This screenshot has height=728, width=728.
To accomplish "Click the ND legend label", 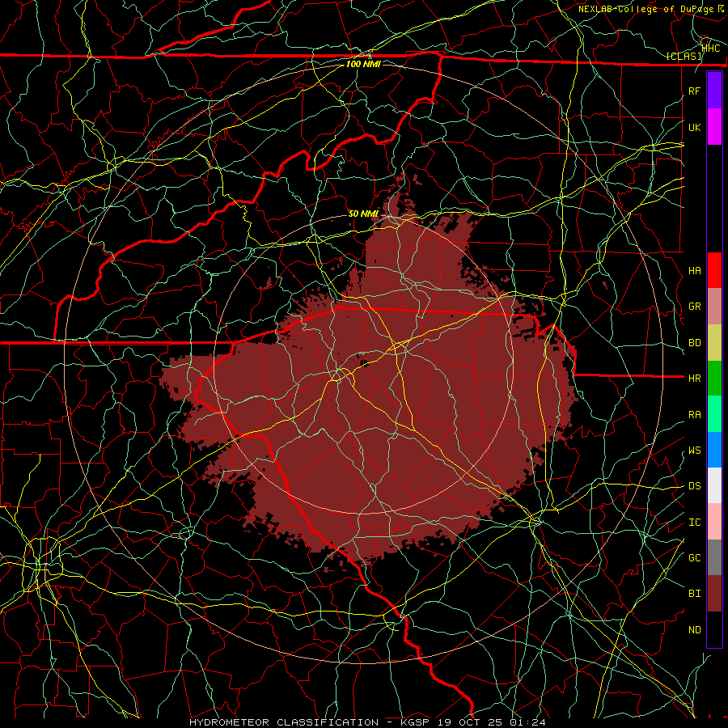I will pyautogui.click(x=695, y=630).
